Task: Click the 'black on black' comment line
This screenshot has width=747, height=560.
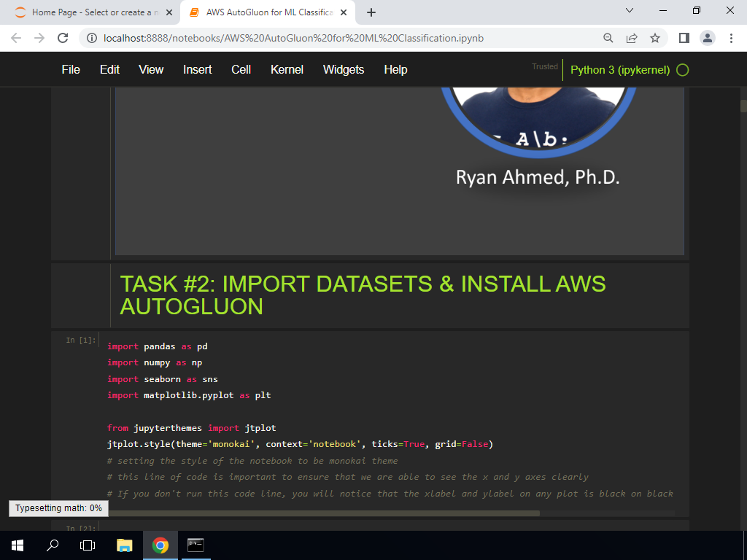Action: (390, 494)
